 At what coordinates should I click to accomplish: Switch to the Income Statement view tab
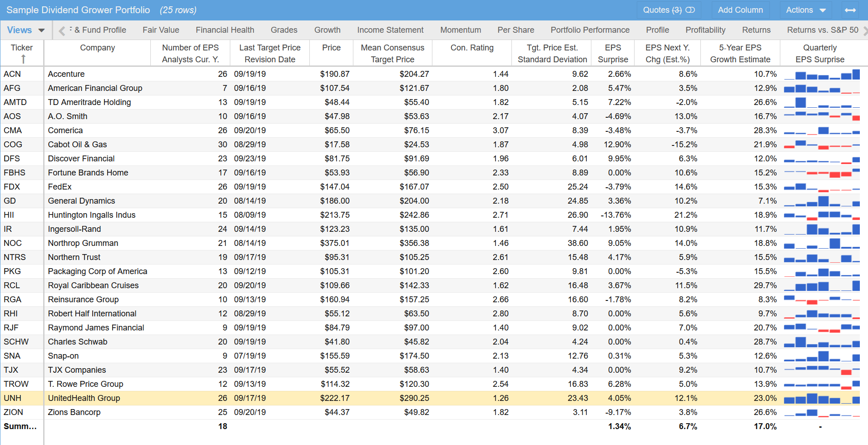point(390,30)
